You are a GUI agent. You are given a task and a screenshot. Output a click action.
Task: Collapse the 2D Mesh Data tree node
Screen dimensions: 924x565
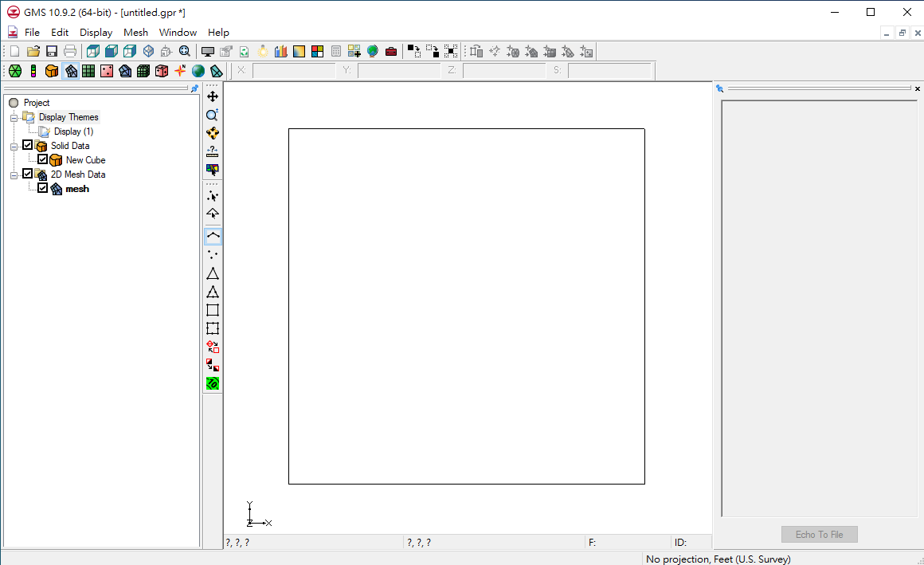[x=14, y=175]
